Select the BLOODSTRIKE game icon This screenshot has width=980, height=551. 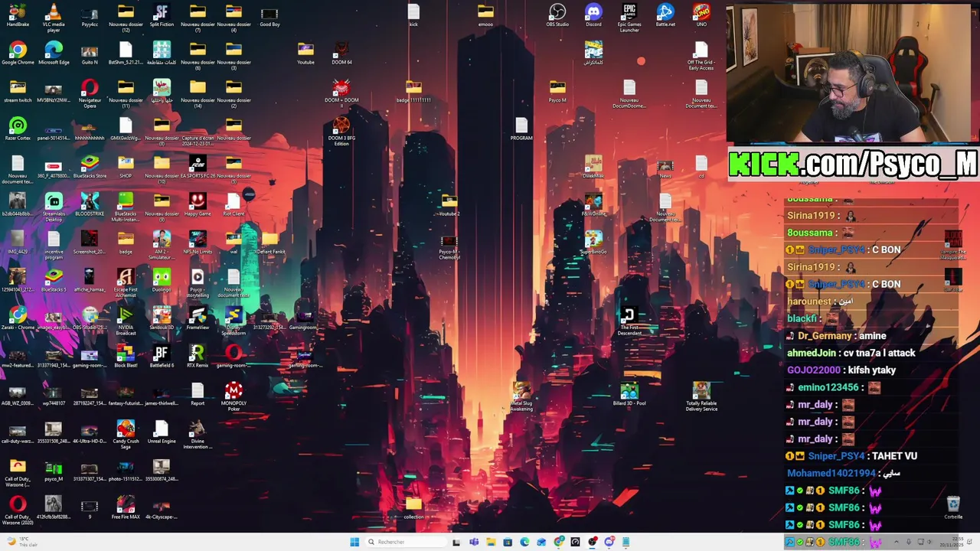pos(90,204)
